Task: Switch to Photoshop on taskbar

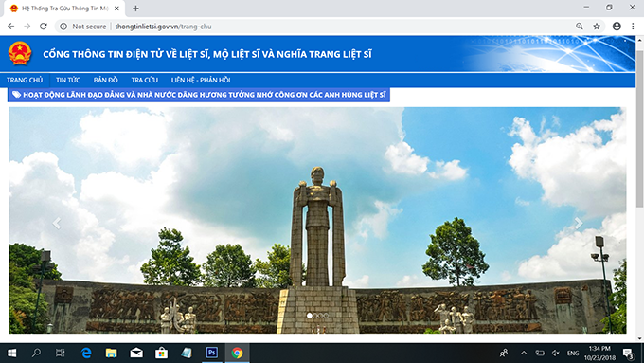Action: click(212, 353)
